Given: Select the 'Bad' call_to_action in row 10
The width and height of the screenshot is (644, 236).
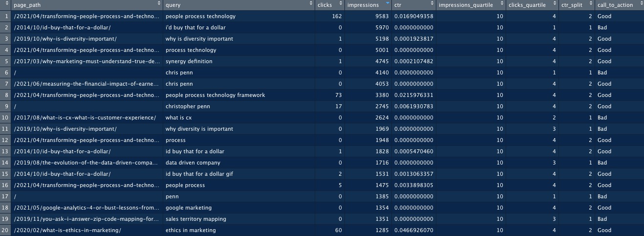Looking at the screenshot, I should [602, 118].
